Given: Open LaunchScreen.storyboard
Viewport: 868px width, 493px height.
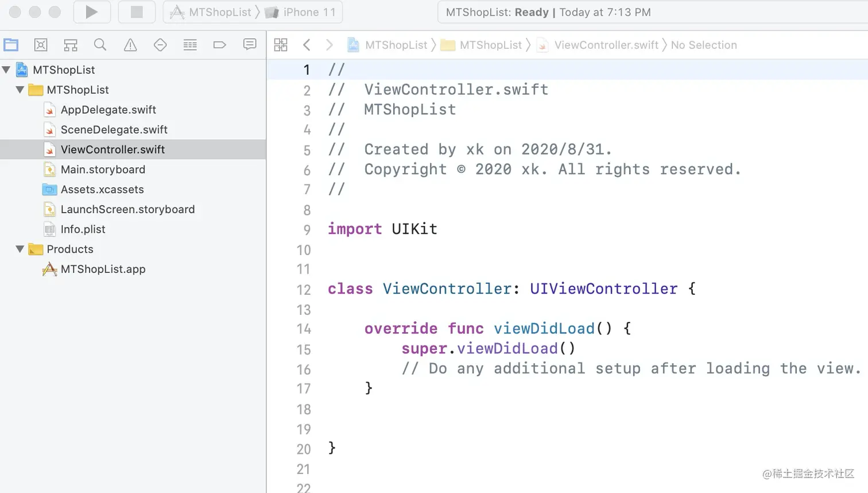Looking at the screenshot, I should click(128, 209).
